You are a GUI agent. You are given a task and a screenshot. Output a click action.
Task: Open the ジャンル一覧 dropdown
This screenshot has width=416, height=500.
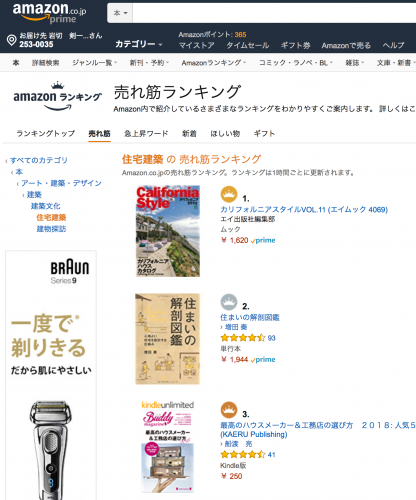click(95, 63)
